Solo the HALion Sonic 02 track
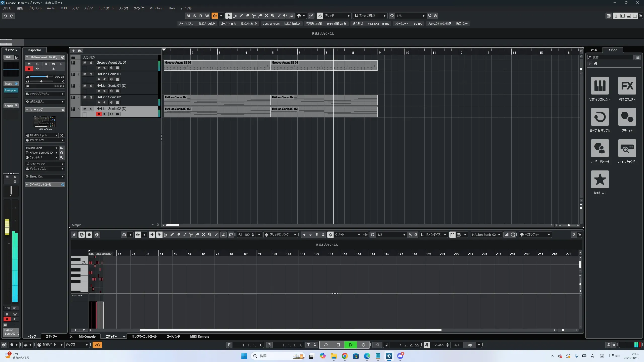 click(x=91, y=97)
